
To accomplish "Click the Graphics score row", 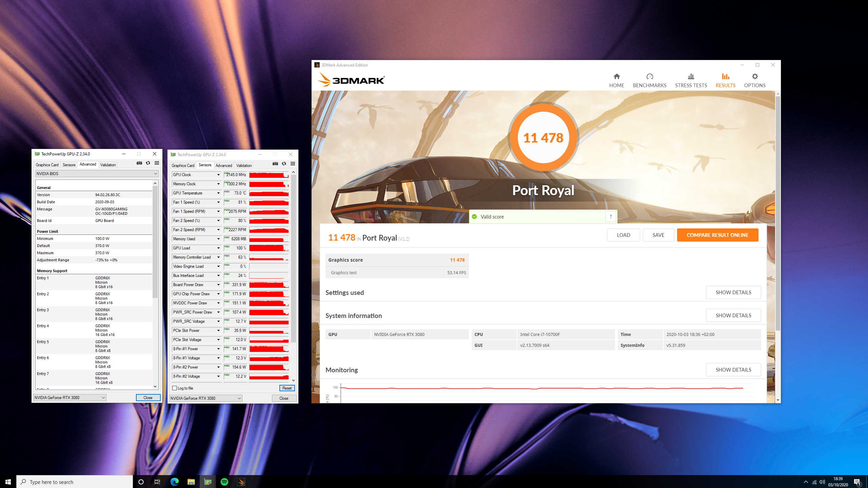I will click(397, 260).
